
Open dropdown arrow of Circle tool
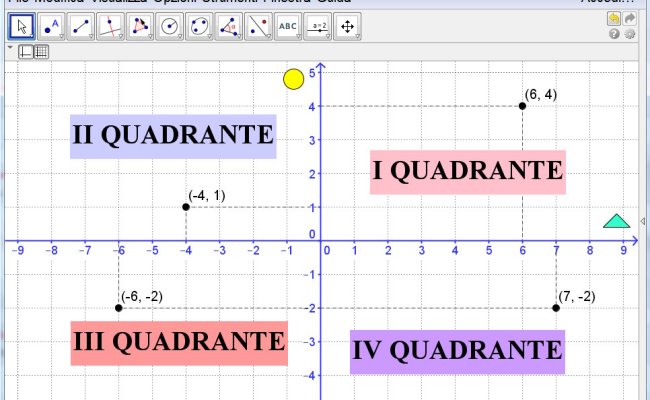[x=180, y=36]
